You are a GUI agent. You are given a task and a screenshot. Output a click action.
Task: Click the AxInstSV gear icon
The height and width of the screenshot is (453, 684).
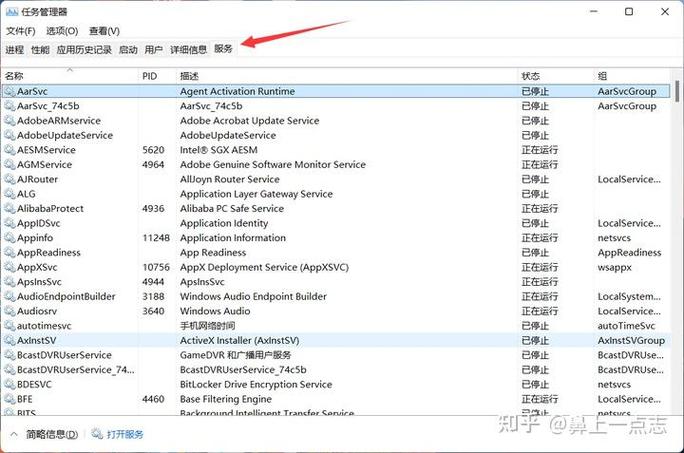coord(10,340)
